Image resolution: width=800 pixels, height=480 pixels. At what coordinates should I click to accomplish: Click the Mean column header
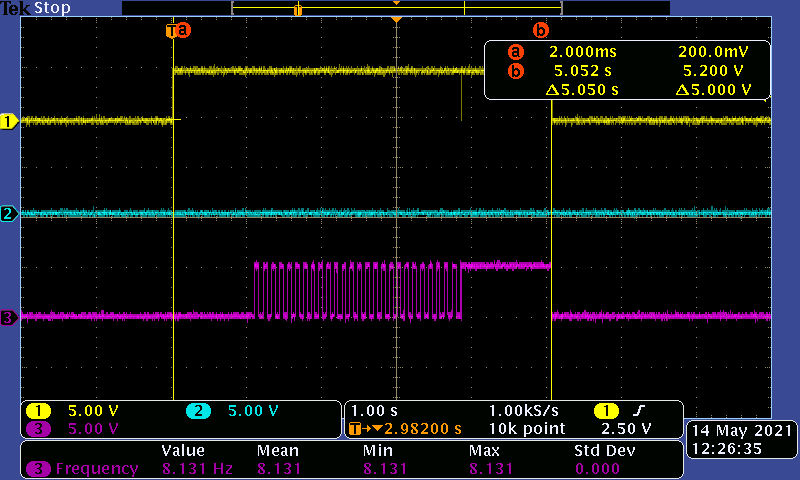[x=278, y=451]
